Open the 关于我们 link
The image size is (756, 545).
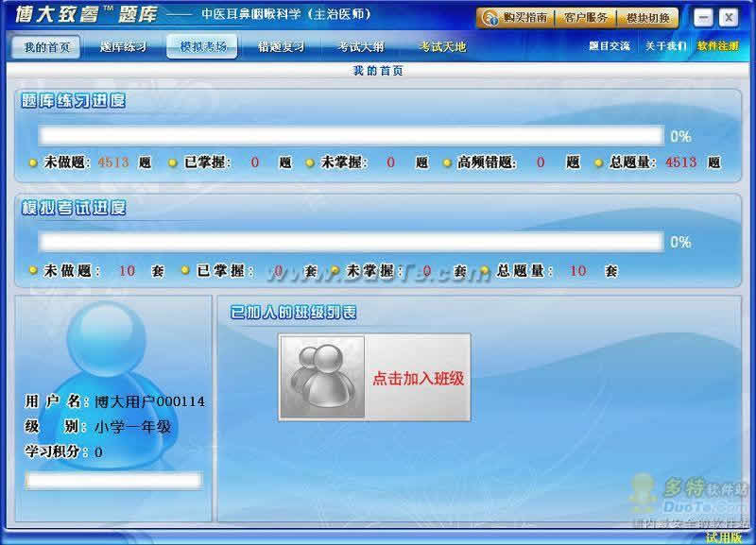click(666, 45)
